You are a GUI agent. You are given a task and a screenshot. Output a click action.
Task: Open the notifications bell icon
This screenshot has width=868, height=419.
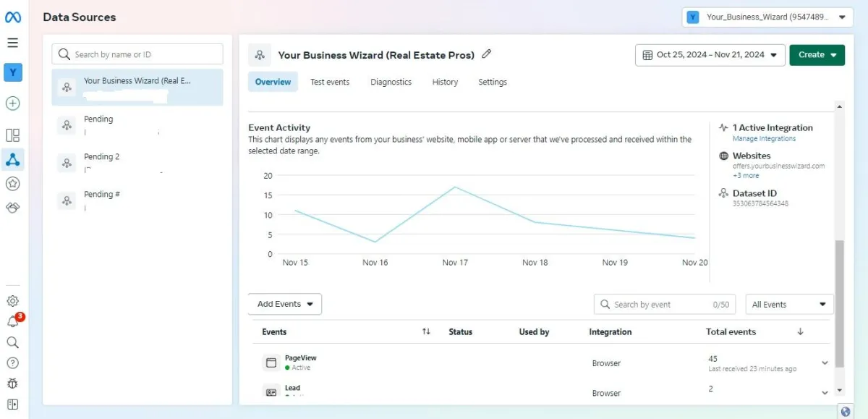[13, 322]
